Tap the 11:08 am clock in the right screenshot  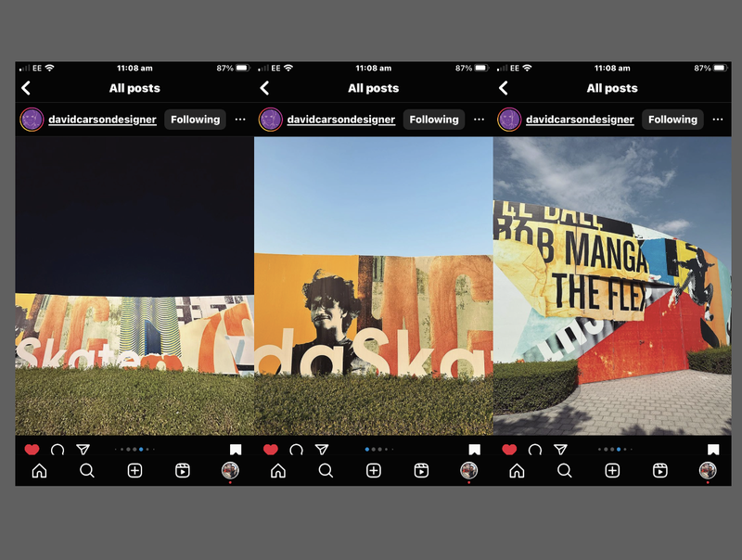tap(612, 68)
